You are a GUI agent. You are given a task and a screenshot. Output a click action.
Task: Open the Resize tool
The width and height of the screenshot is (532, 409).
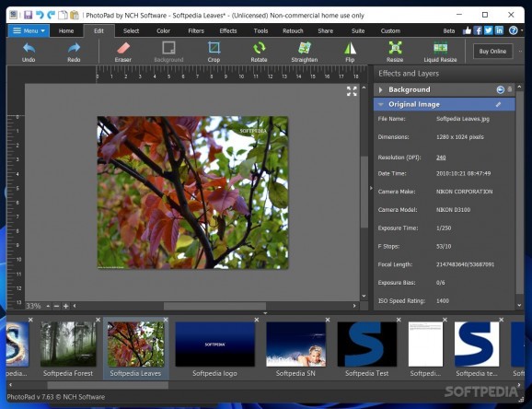coord(395,52)
